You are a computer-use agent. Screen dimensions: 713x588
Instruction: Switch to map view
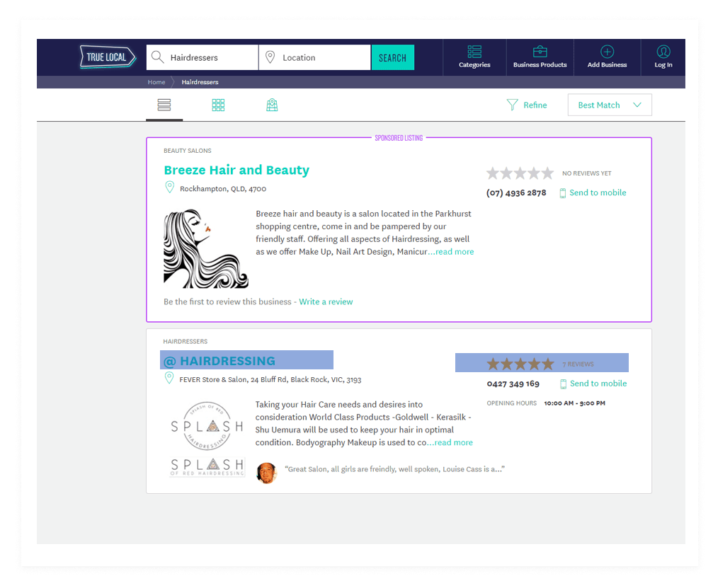272,105
